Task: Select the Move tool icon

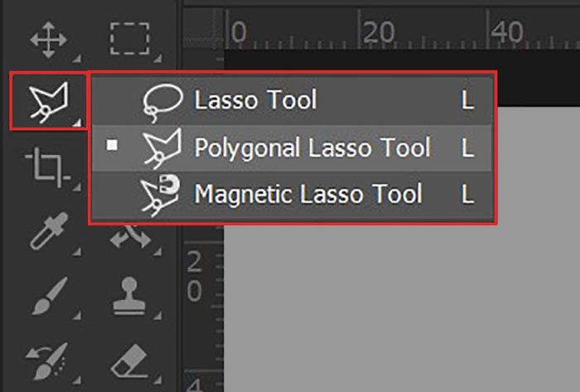Action: tap(46, 38)
